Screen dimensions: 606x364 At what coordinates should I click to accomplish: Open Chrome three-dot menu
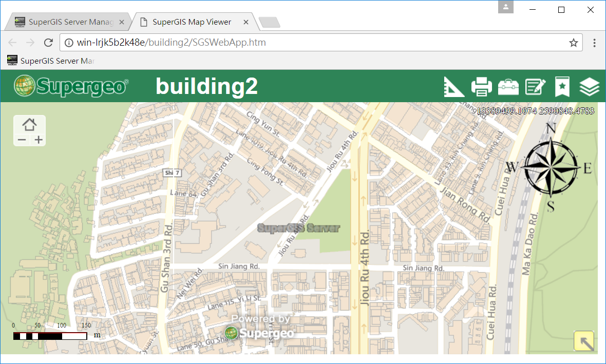point(594,43)
